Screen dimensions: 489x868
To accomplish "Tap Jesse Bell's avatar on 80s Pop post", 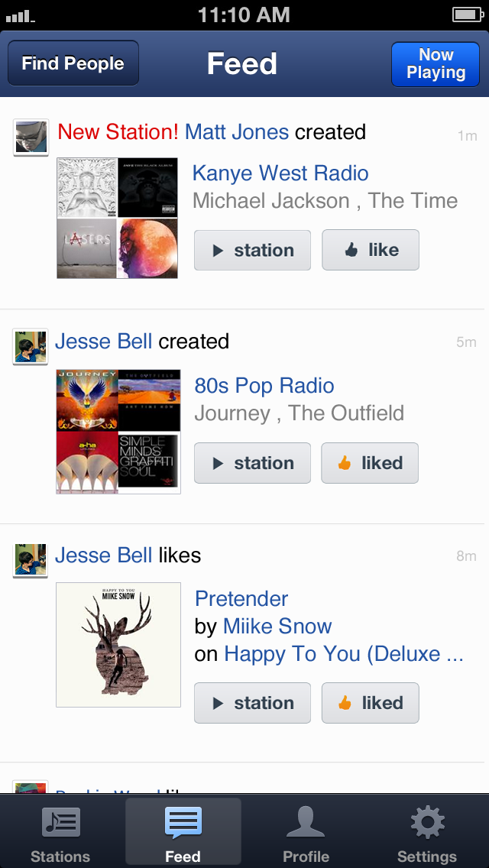I will coord(31,346).
